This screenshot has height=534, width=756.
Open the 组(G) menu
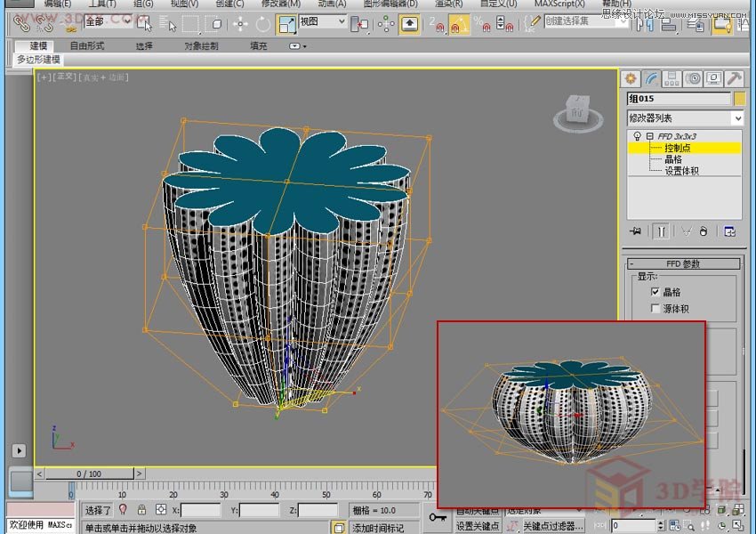point(143,4)
